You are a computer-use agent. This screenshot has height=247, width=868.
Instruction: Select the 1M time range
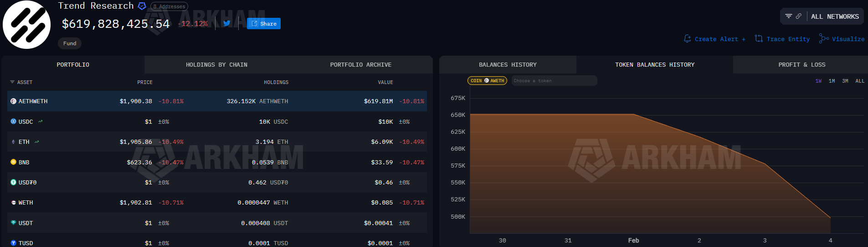coord(832,81)
